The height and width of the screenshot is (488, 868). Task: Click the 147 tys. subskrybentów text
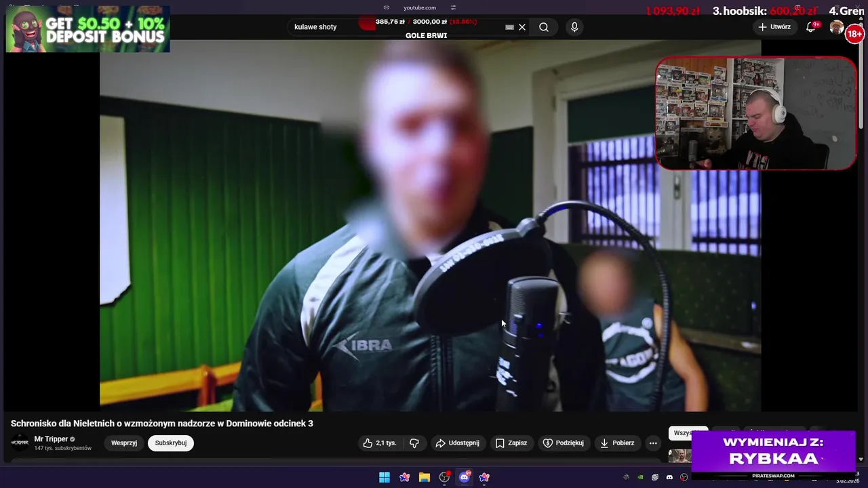coord(63,448)
